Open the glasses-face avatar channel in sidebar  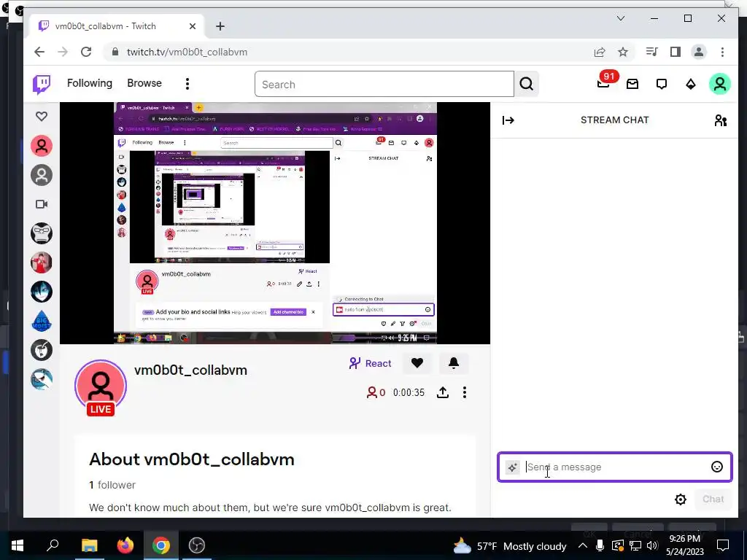pyautogui.click(x=42, y=233)
